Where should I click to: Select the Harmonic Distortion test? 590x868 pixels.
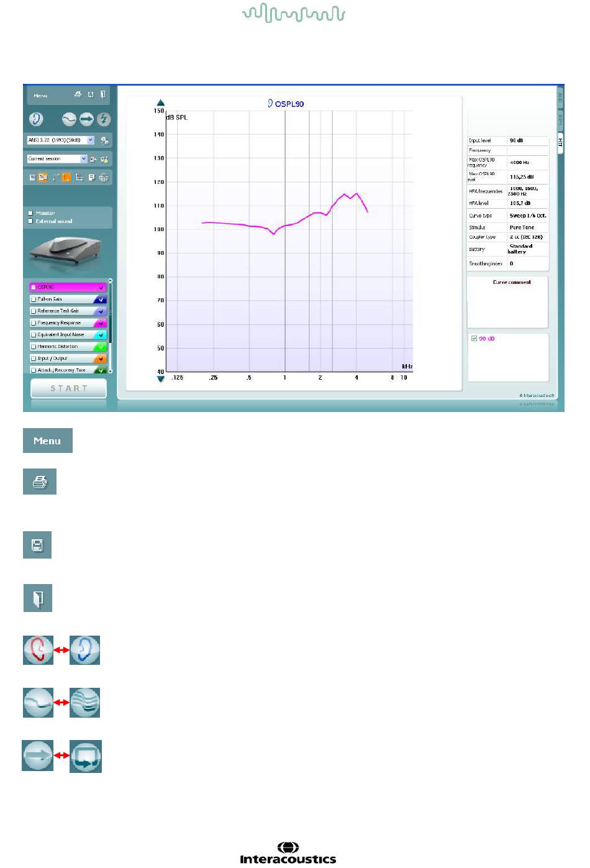click(58, 347)
